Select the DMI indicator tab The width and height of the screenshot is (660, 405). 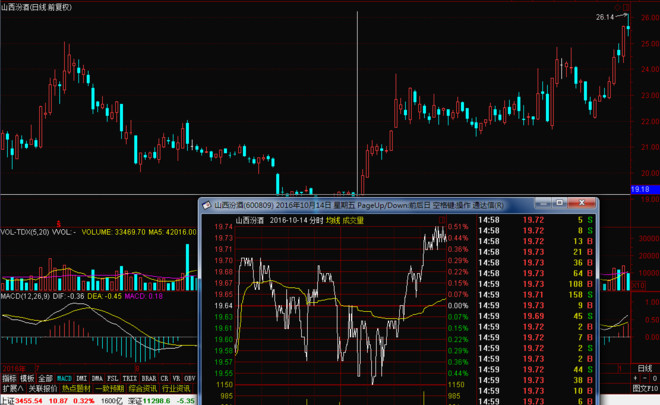click(81, 378)
